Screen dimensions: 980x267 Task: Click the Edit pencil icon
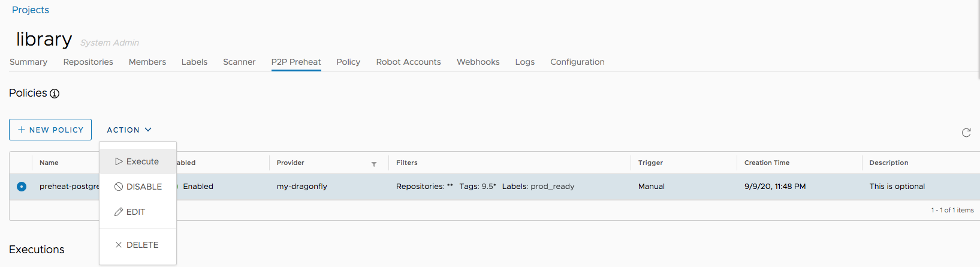click(119, 212)
